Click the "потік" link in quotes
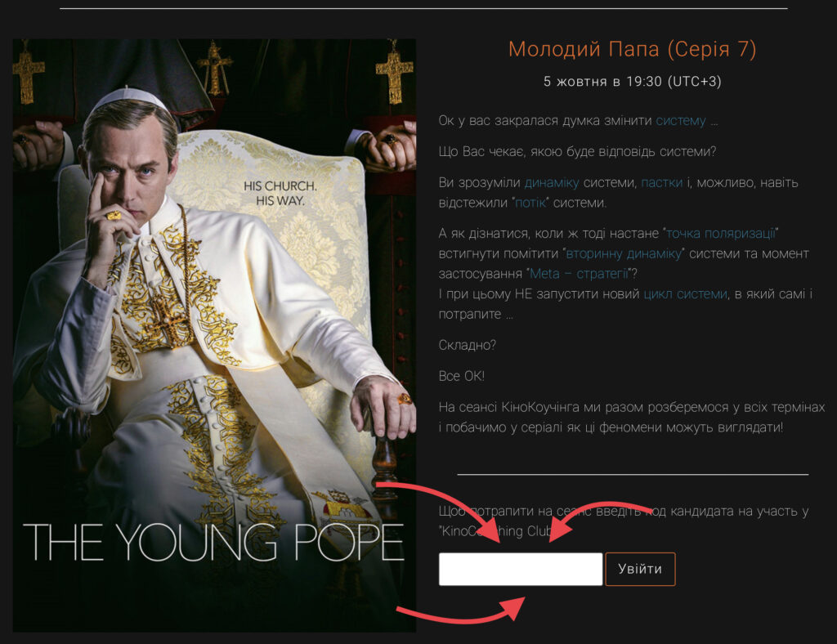Screen dimensions: 837x644 pyautogui.click(x=530, y=203)
